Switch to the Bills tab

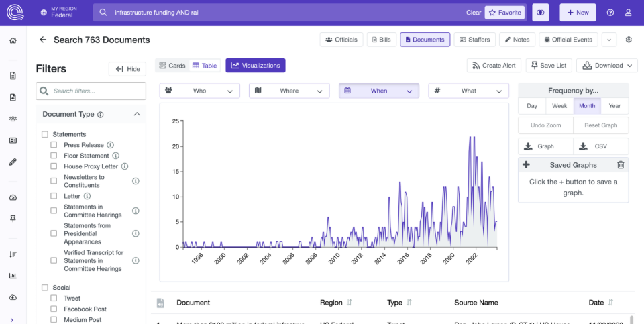(381, 40)
